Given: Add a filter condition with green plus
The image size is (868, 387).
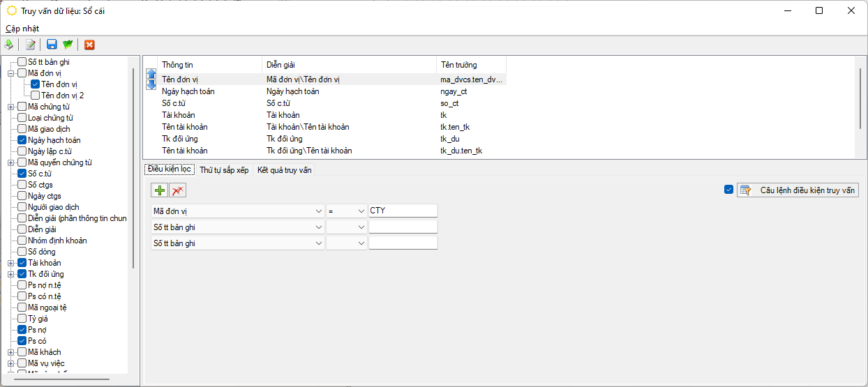Looking at the screenshot, I should (160, 190).
